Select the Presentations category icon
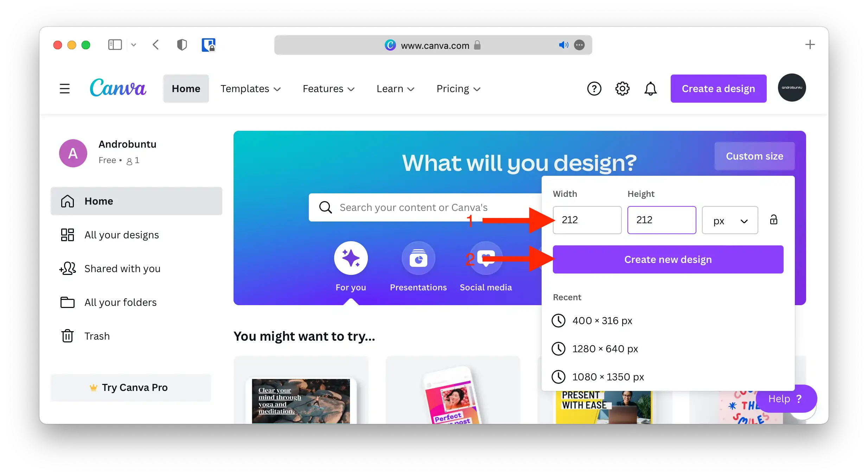 418,258
